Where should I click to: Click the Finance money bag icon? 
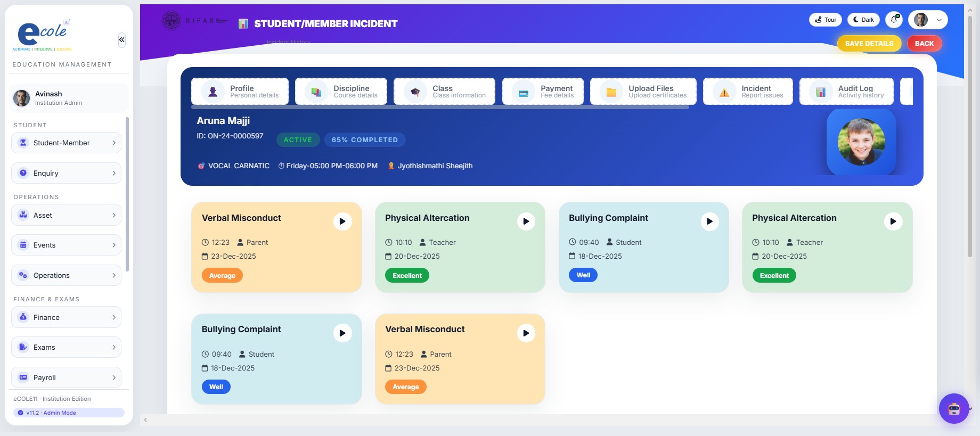[x=23, y=317]
